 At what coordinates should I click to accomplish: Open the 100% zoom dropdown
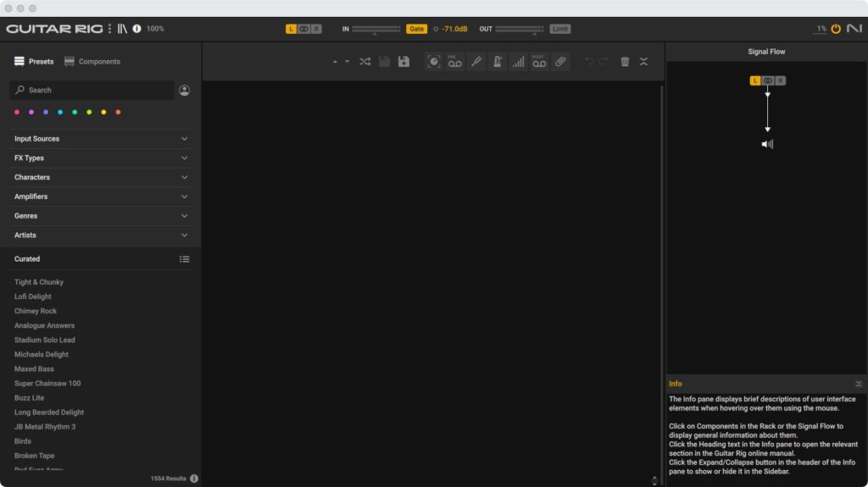click(155, 29)
